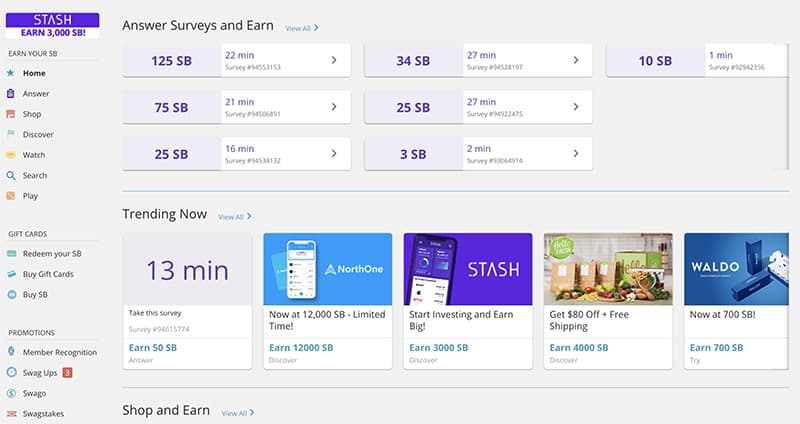Select Redeem your SB
This screenshot has width=800, height=424.
(52, 254)
